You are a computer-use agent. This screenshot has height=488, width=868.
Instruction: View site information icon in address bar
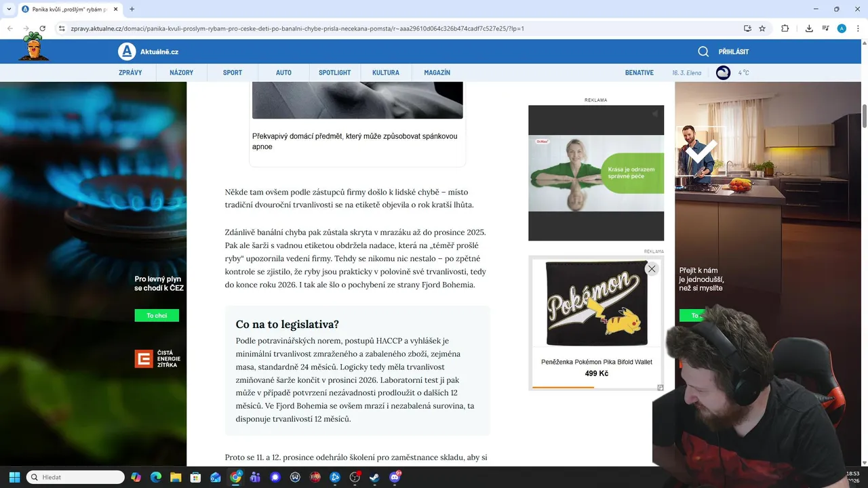(x=62, y=28)
